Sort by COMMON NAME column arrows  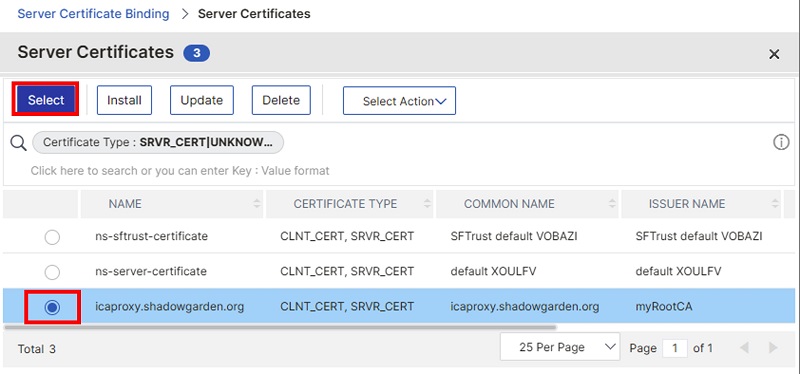point(612,204)
